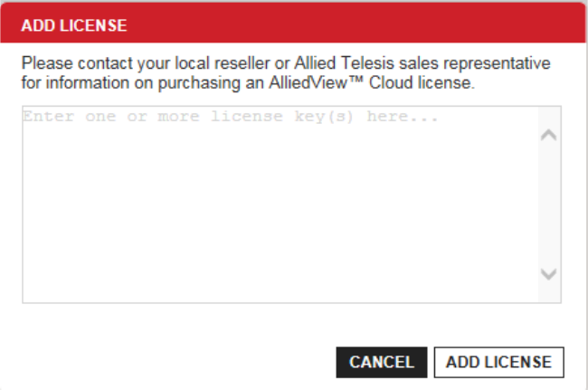The height and width of the screenshot is (390, 588).
Task: Click the white space left of the CANCEL button
Action: [181, 362]
